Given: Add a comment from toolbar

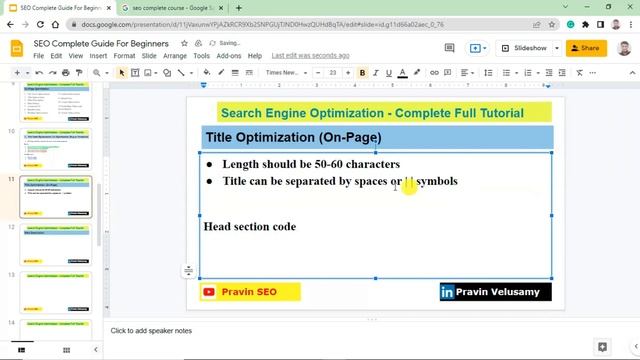Looking at the screenshot, I should tap(448, 73).
